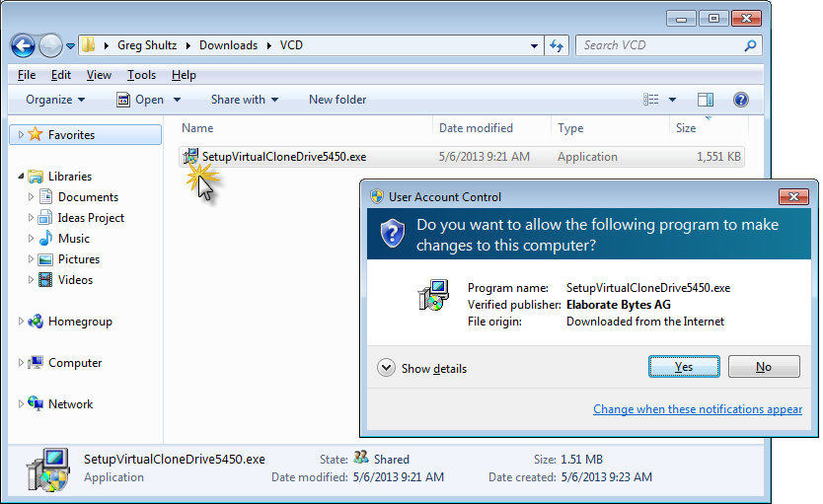Expand Show details chevron in UAC dialog
This screenshot has height=504, width=823.
pyautogui.click(x=386, y=368)
